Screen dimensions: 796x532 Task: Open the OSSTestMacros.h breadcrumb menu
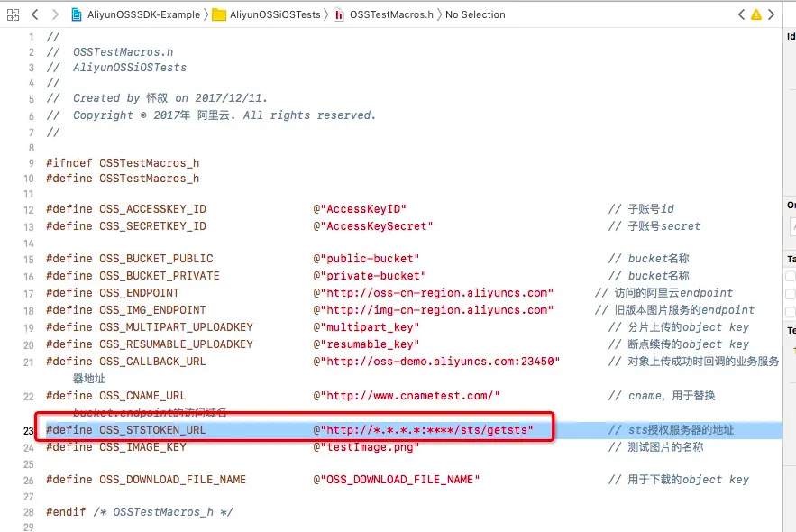[x=391, y=14]
